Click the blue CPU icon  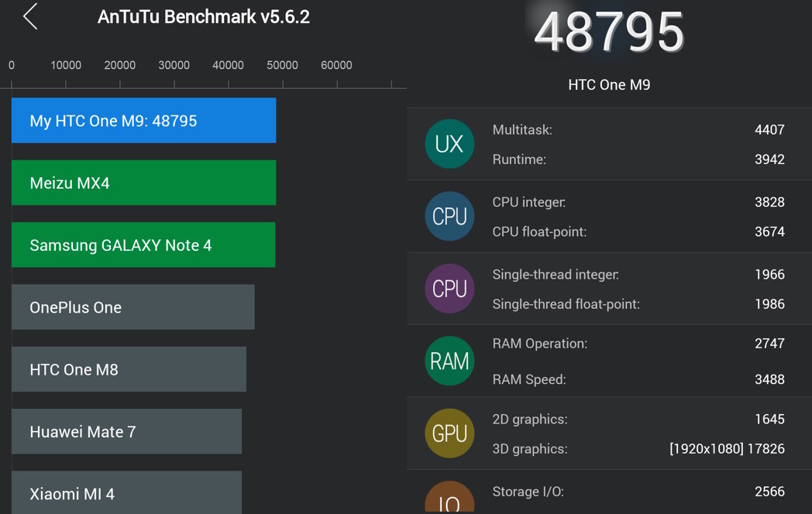point(449,217)
